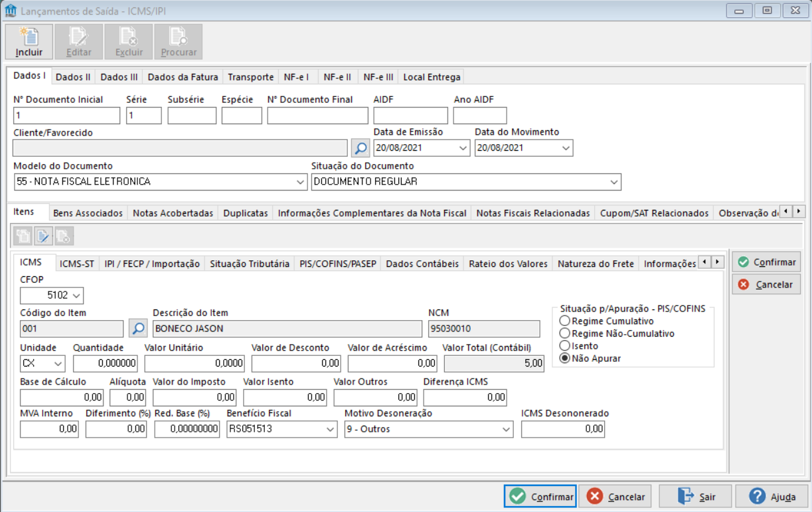Click the item panel Confirmar button
Viewport: 812px width, 512px height.
pos(766,262)
